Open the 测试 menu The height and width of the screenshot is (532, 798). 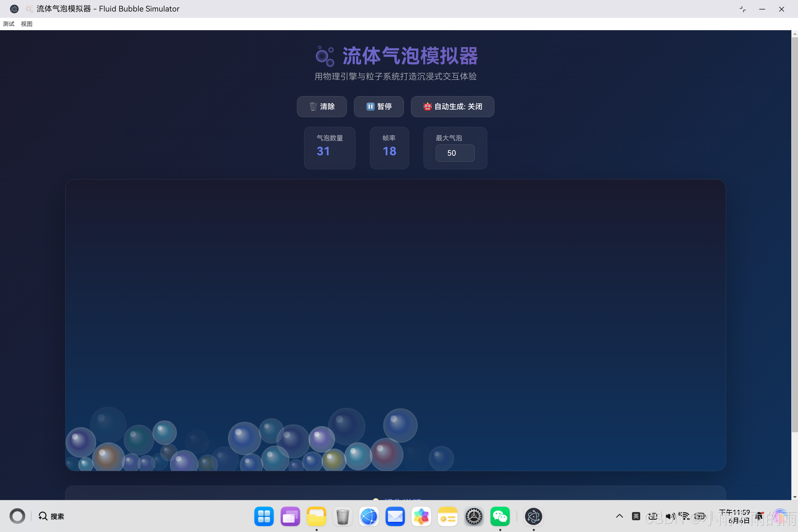click(9, 24)
